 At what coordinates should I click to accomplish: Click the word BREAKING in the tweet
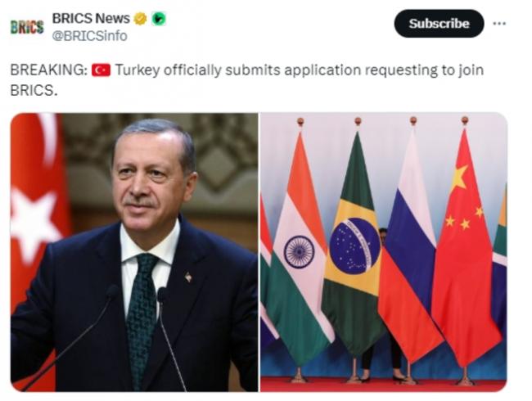click(x=49, y=70)
